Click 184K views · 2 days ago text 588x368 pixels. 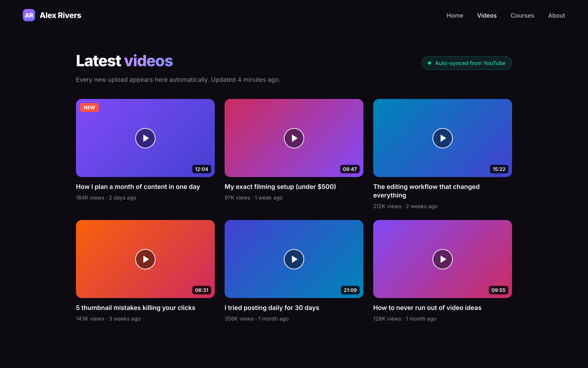click(106, 198)
